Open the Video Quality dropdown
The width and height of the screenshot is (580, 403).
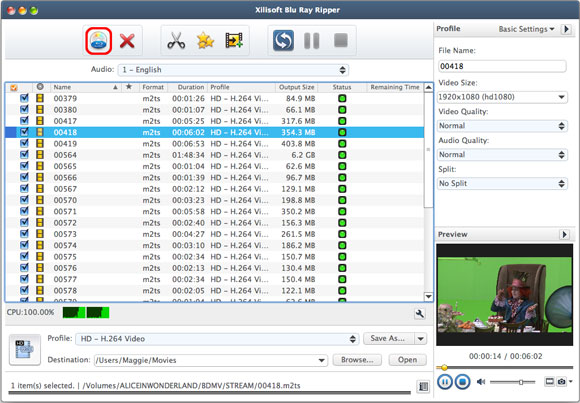point(502,126)
